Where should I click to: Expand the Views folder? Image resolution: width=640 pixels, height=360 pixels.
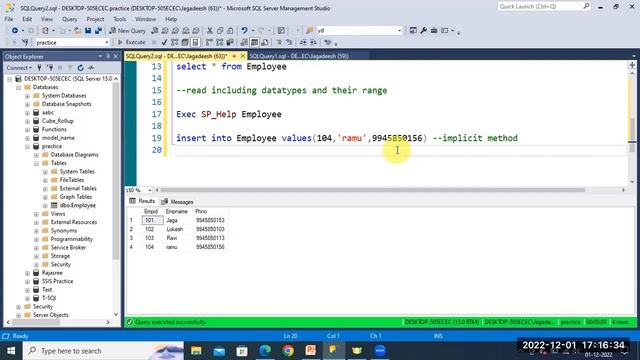click(36, 214)
